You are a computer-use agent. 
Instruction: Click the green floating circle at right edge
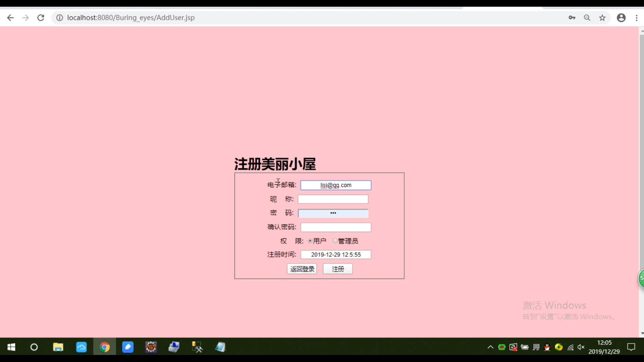[641, 278]
